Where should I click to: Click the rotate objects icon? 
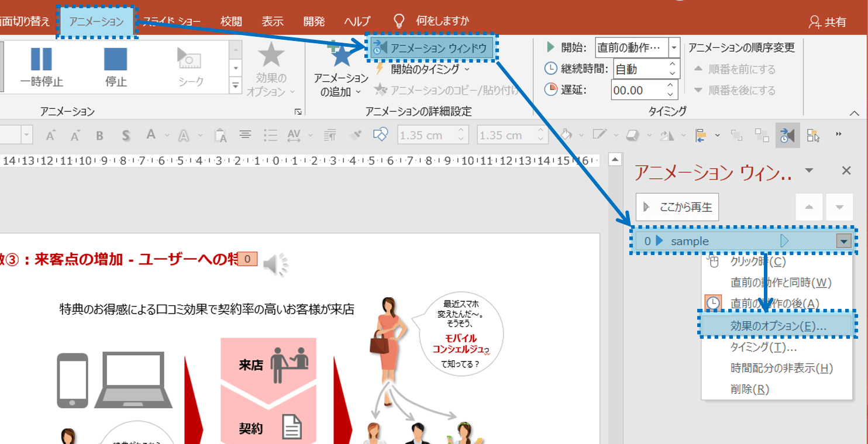(667, 136)
